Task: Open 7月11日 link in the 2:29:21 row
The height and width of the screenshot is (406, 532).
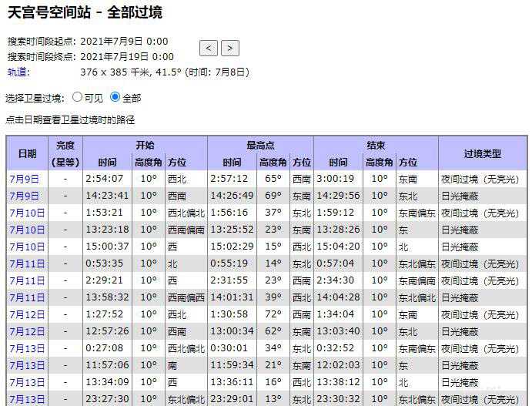Action: pyautogui.click(x=27, y=280)
